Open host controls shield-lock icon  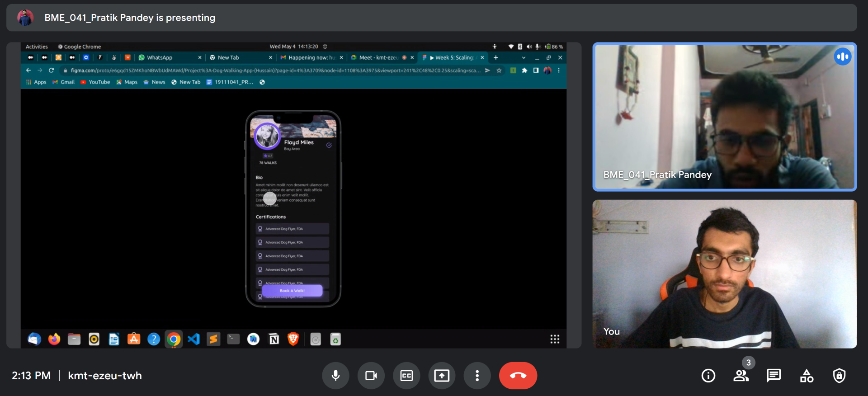[839, 376]
